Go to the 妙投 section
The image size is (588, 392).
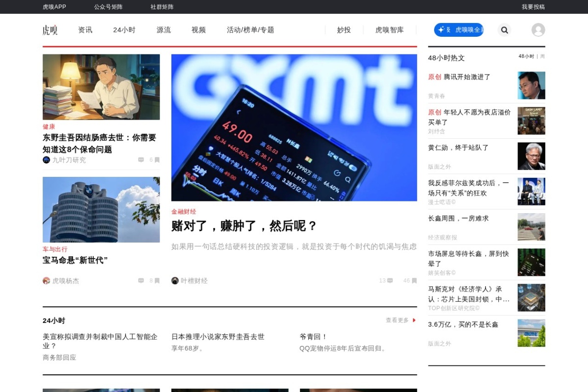(x=344, y=30)
